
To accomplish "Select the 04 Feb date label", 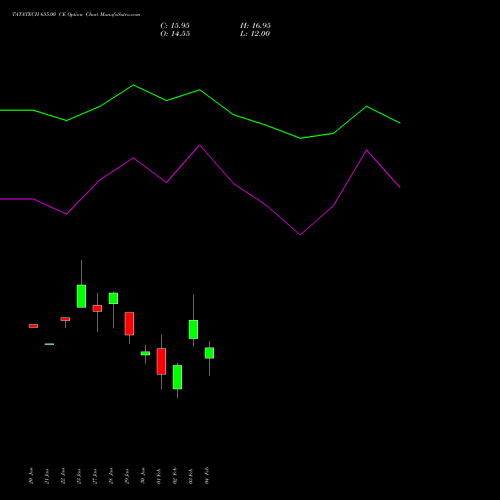I will click(x=207, y=476).
